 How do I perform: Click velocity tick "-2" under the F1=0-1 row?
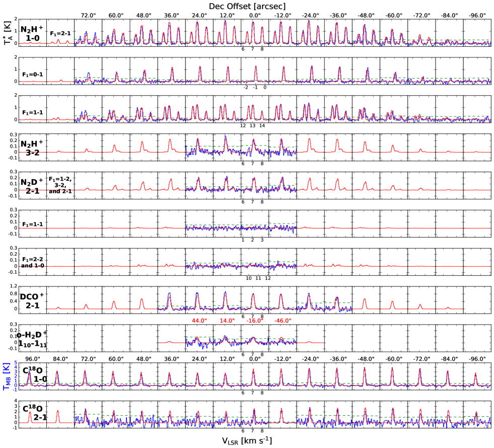[x=246, y=88]
